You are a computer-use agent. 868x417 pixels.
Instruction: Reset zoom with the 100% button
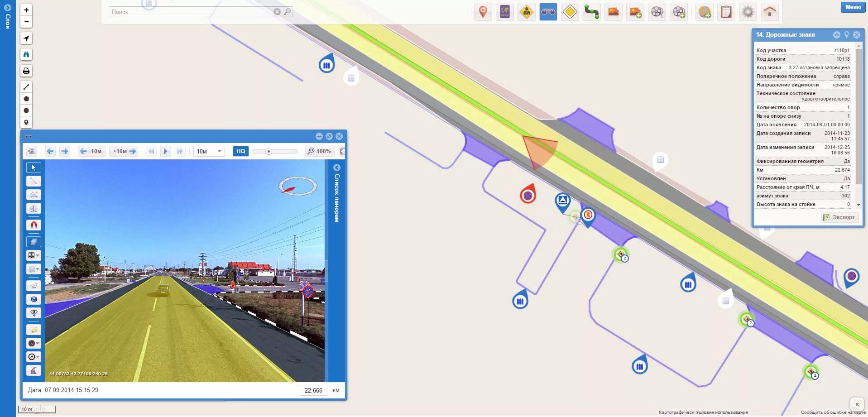pyautogui.click(x=319, y=151)
